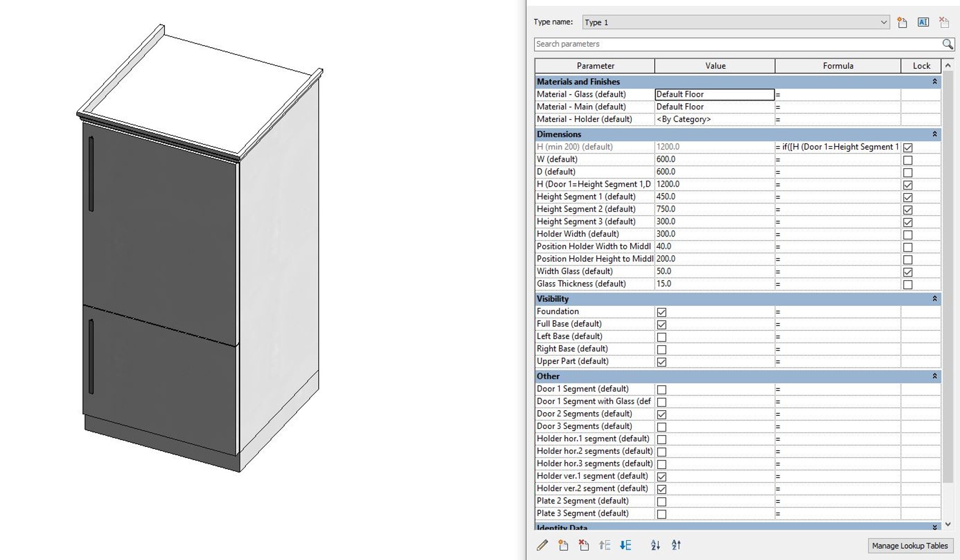Expand the Identity Data group

(x=935, y=527)
